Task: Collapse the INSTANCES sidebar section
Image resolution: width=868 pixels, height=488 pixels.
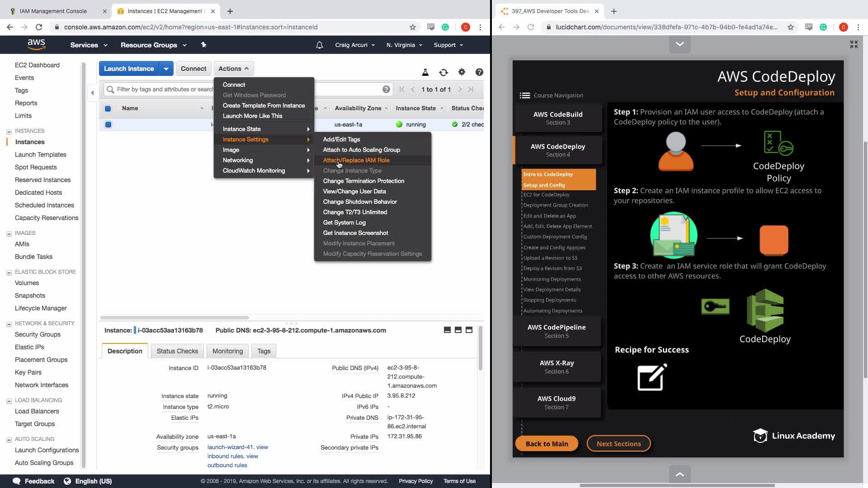Action: pos(9,131)
